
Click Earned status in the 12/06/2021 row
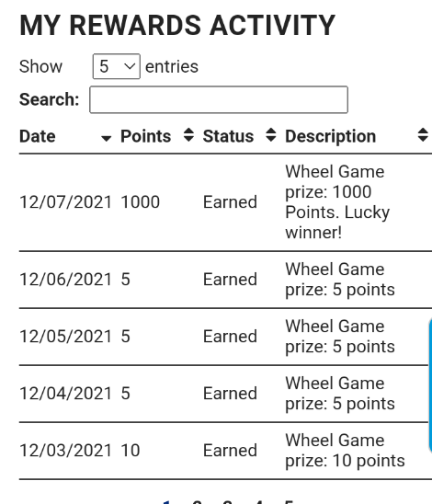230,280
